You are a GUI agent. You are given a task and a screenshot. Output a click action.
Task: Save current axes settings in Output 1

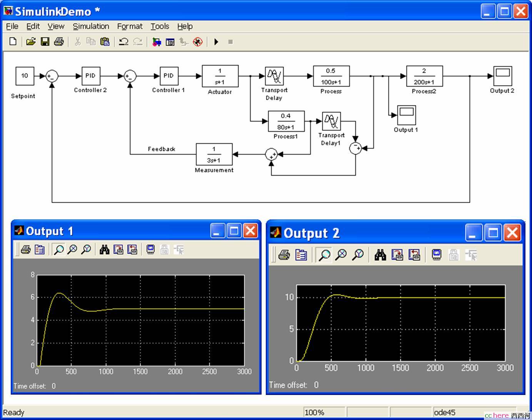[118, 249]
